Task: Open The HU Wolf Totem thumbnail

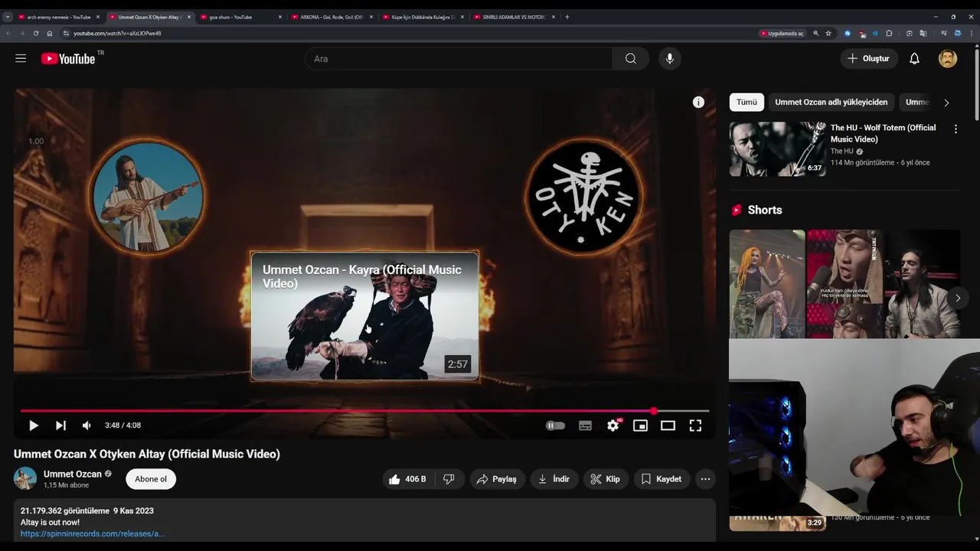Action: point(777,149)
